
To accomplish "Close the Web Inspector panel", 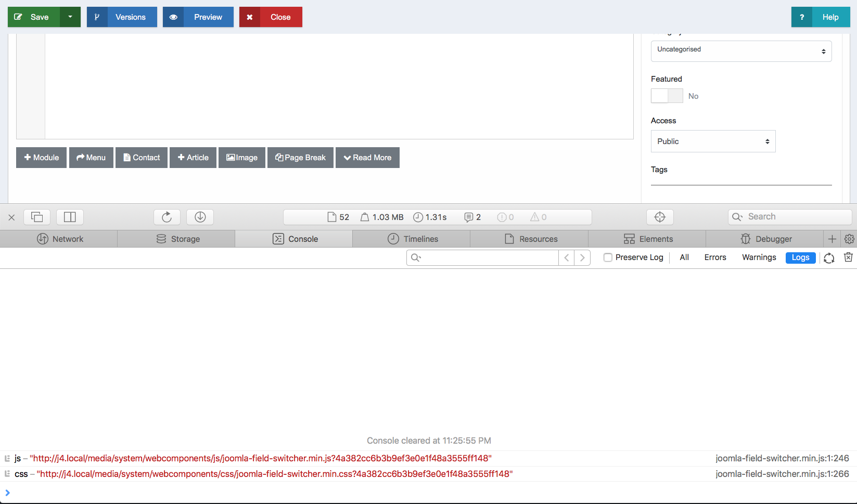I will click(11, 217).
